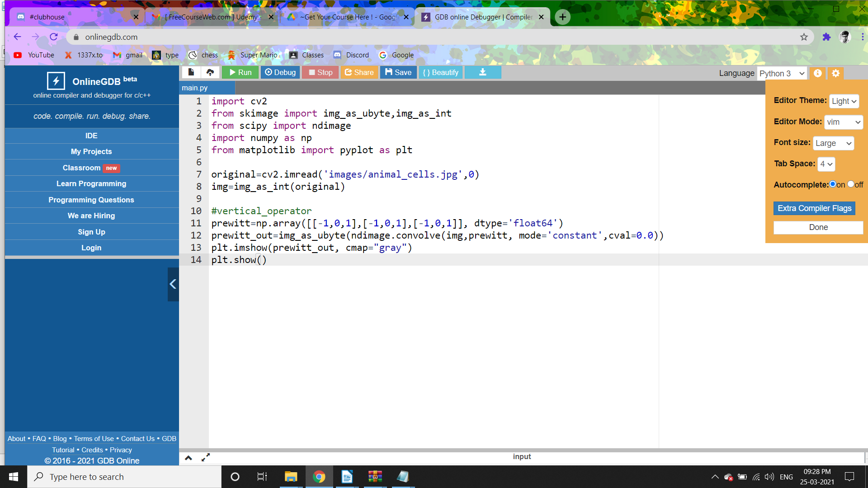
Task: Click the settings gear icon
Action: tap(835, 73)
